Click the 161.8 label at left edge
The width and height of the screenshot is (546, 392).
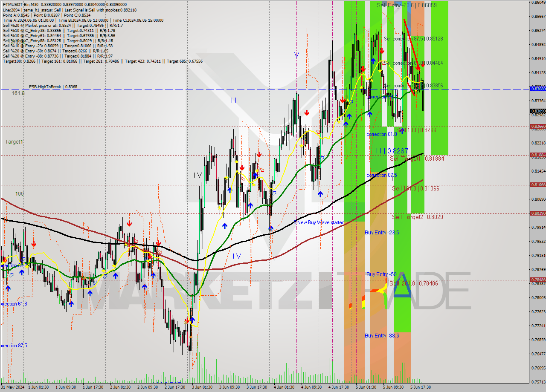click(x=18, y=93)
